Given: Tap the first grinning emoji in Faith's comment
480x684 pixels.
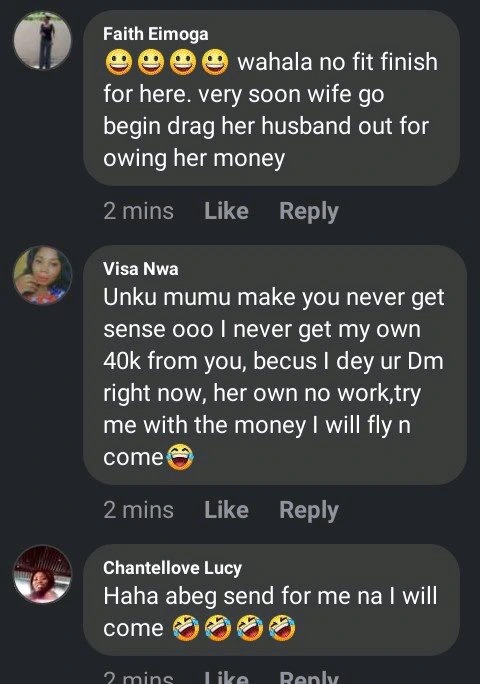Looking at the screenshot, I should pyautogui.click(x=119, y=62).
